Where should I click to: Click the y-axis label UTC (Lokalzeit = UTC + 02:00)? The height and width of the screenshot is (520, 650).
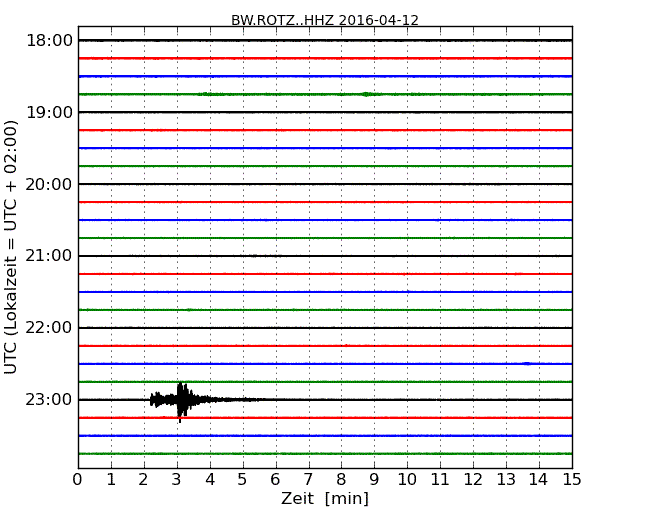(x=11, y=247)
